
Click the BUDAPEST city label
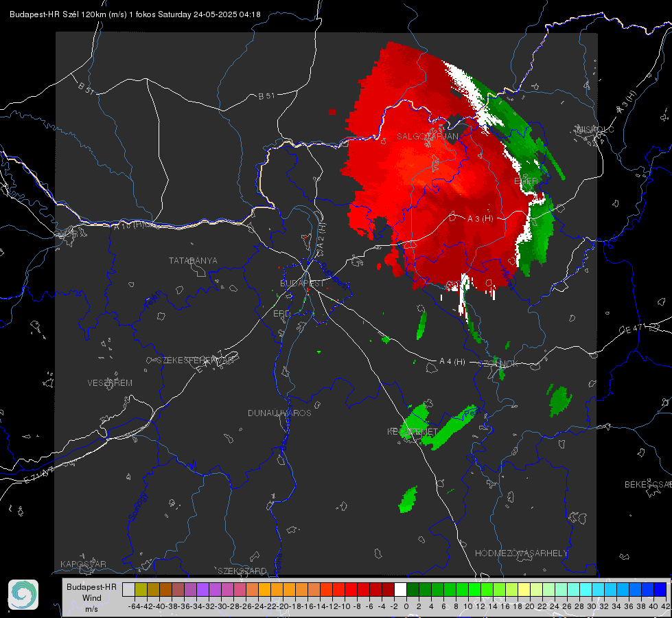pos(302,284)
